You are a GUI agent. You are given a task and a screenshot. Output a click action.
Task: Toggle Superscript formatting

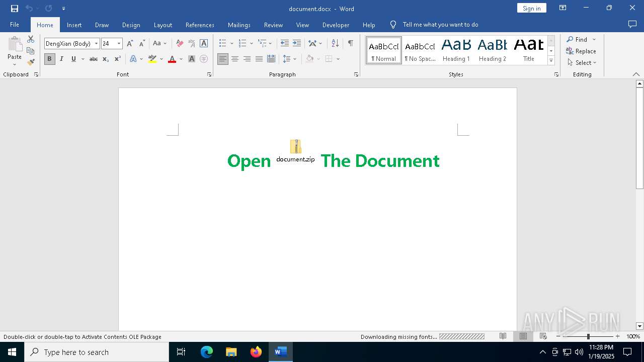click(118, 59)
